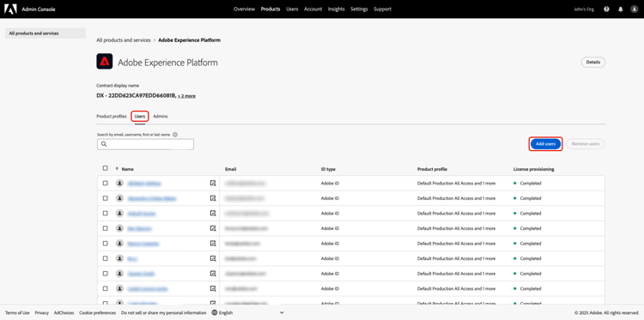Click the ID type column header
Image resolution: width=644 pixels, height=320 pixels.
[328, 169]
